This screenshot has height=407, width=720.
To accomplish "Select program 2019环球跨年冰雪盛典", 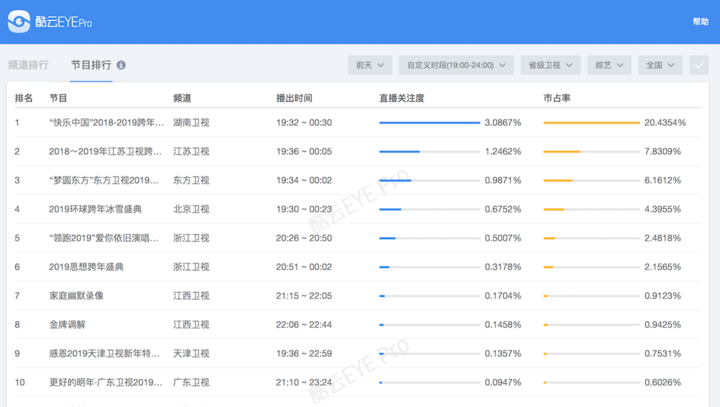I will [x=96, y=209].
